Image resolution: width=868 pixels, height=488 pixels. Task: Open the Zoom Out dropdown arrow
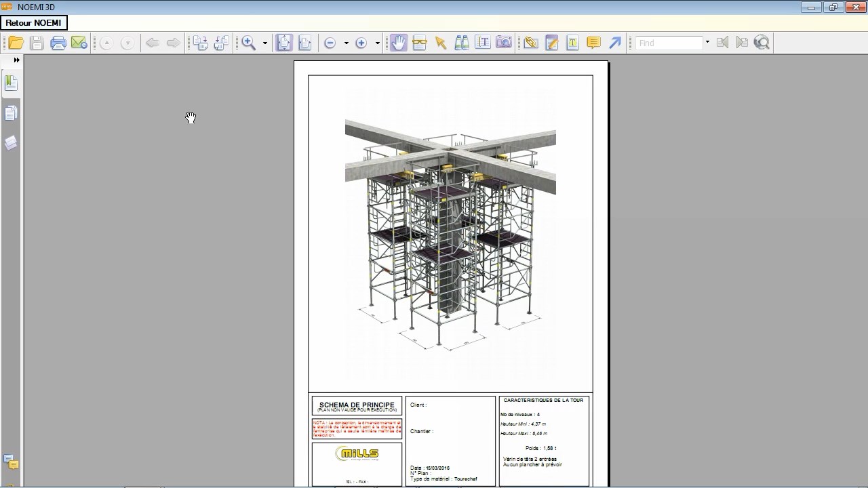pyautogui.click(x=347, y=43)
